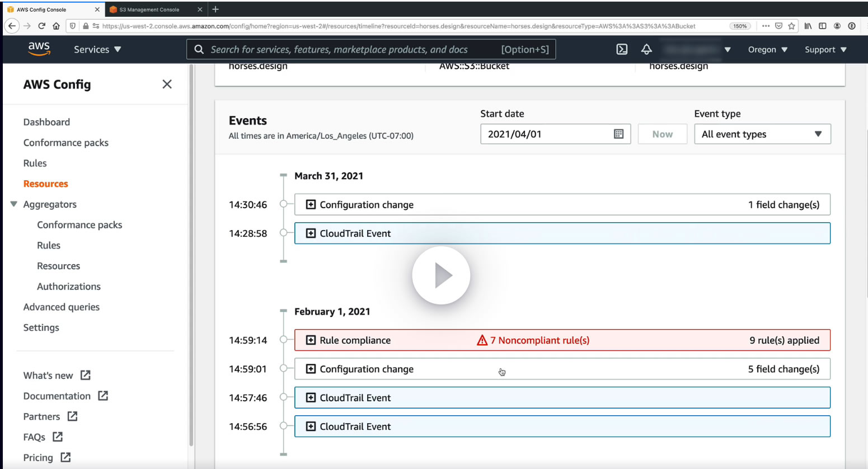The width and height of the screenshot is (868, 469).
Task: Click the browser account avatar icon
Action: [x=837, y=26]
